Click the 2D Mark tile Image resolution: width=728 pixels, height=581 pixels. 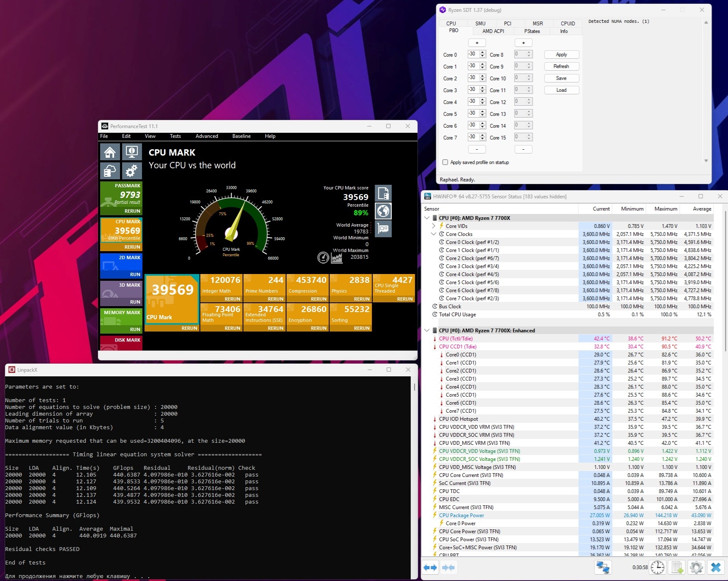coord(121,266)
